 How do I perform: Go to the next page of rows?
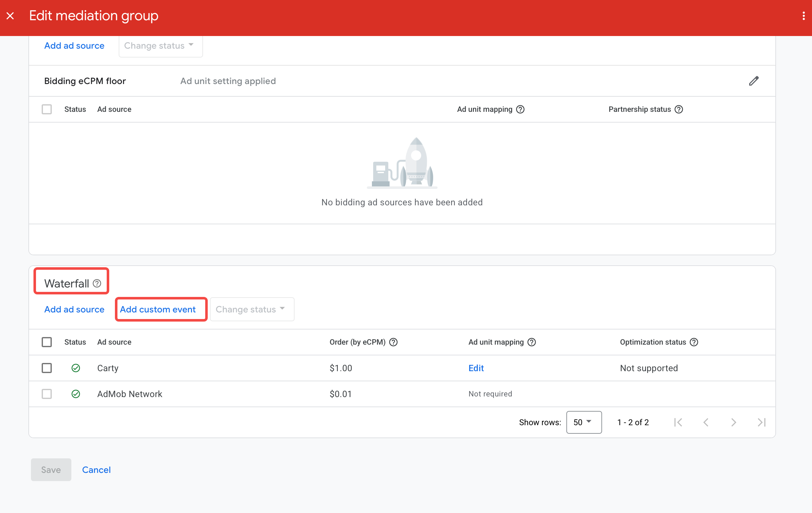click(x=733, y=422)
